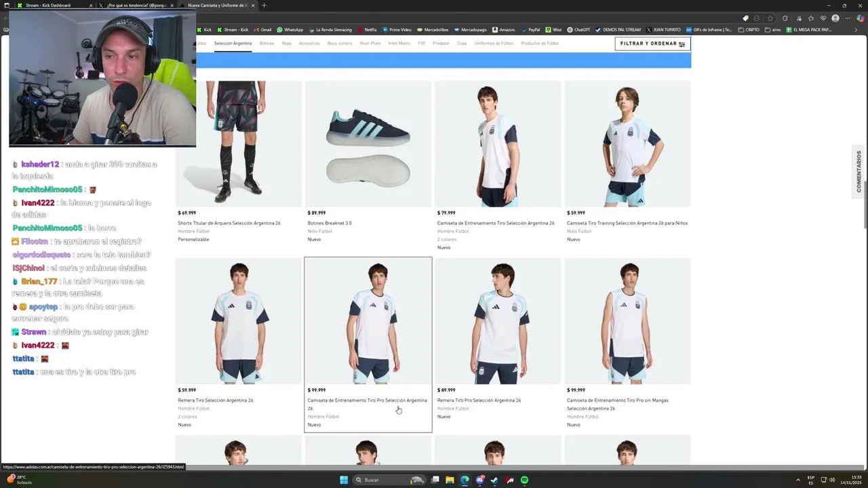Open the Gmail bookmark

pos(262,30)
